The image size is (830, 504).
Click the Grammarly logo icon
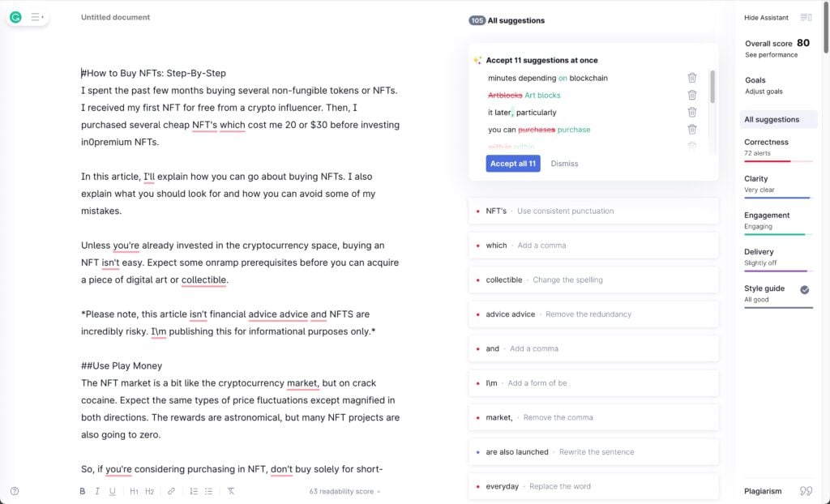(x=16, y=18)
